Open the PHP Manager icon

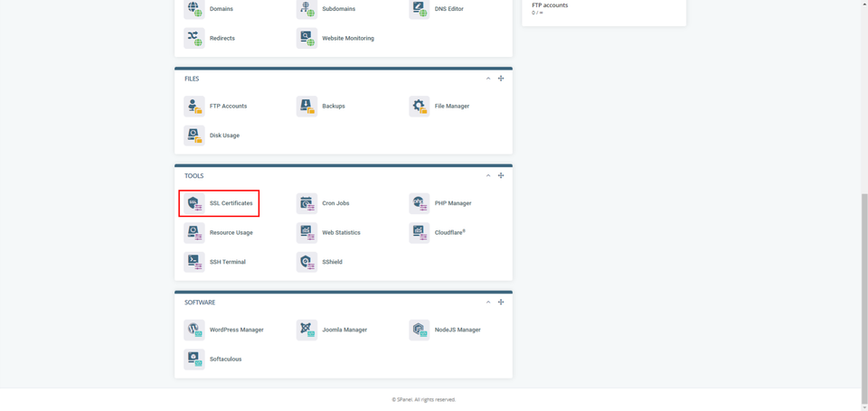tap(419, 203)
